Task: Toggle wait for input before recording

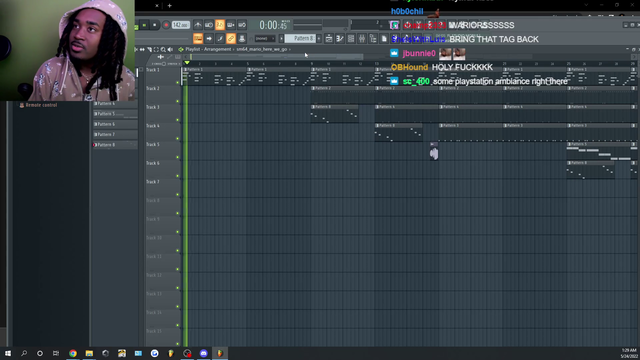Action: [x=209, y=25]
